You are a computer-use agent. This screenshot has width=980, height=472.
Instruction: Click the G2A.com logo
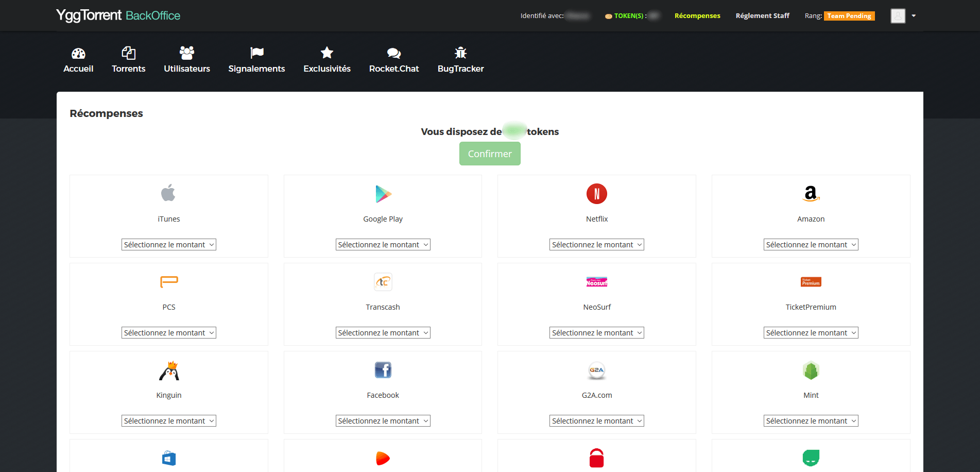[597, 370]
